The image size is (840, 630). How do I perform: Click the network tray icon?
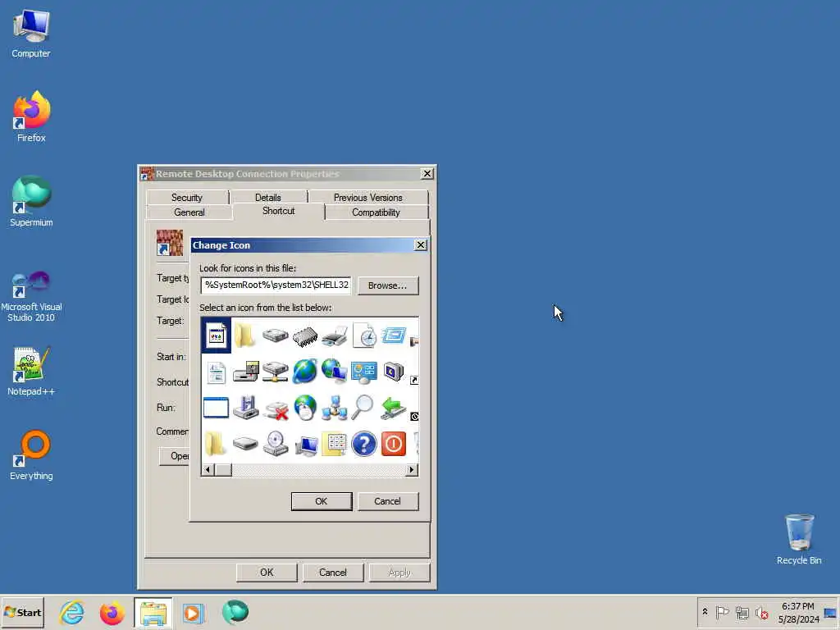pyautogui.click(x=742, y=612)
